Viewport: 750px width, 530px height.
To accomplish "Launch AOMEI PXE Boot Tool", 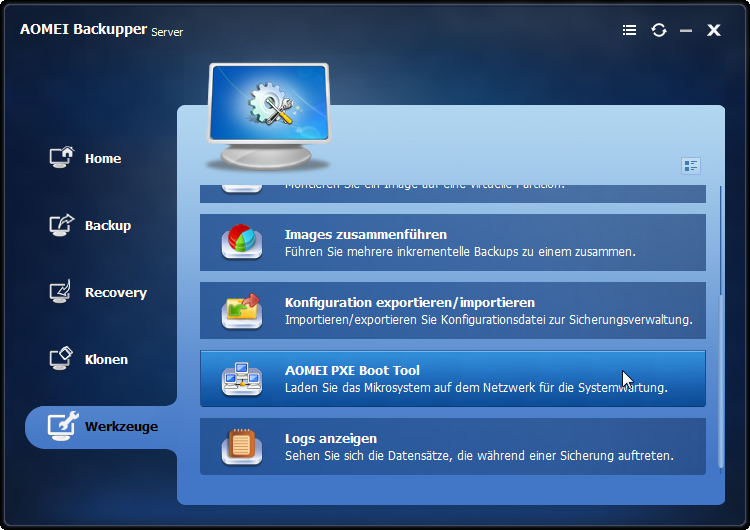I will tap(452, 378).
